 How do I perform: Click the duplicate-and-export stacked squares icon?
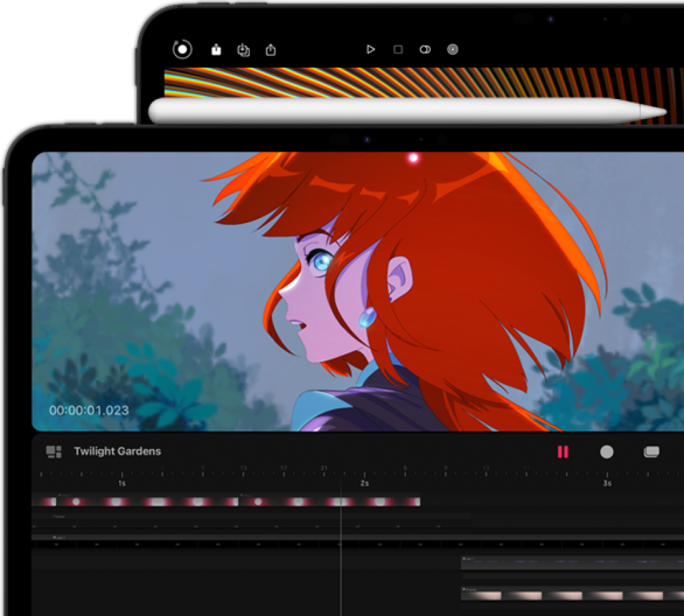[x=243, y=50]
